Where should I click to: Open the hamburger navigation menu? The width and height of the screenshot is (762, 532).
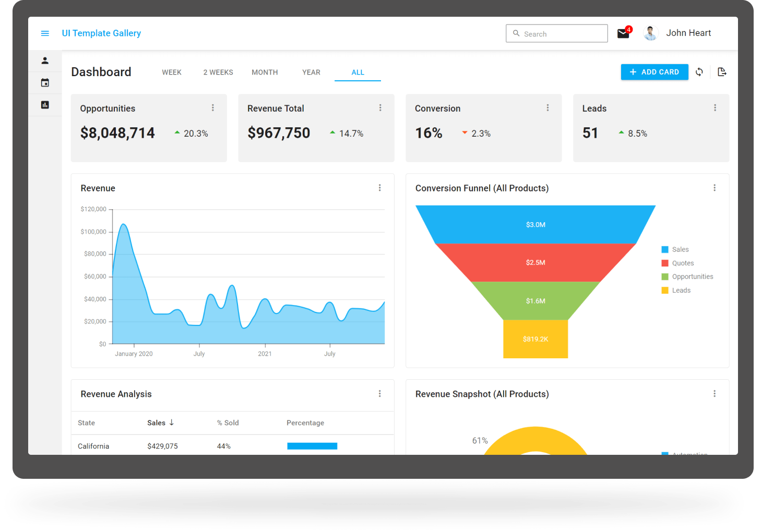point(45,33)
